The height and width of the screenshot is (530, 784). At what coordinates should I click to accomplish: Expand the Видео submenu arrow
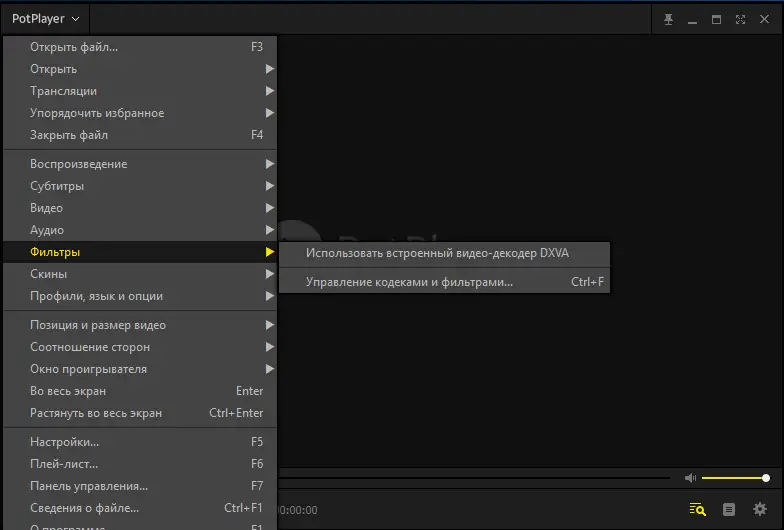[270, 208]
